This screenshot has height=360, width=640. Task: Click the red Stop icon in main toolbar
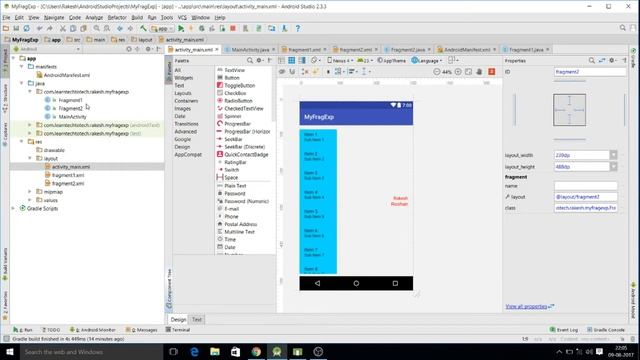(233, 29)
